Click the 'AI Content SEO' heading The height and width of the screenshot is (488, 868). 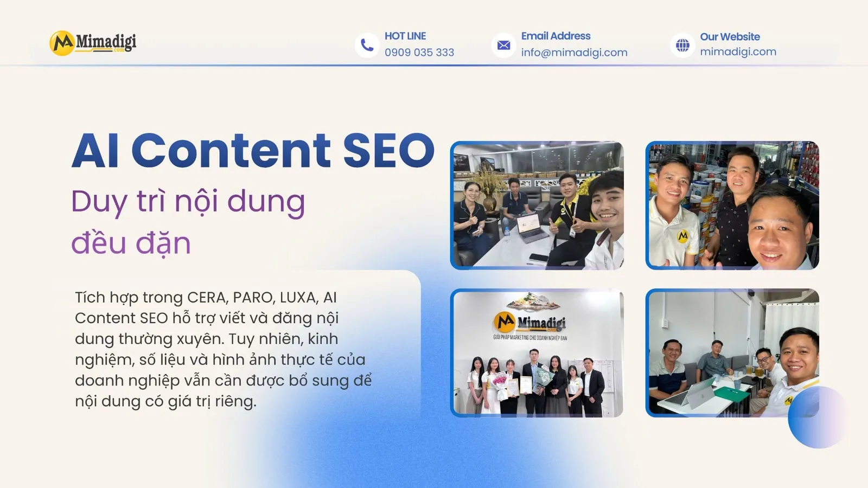click(x=253, y=150)
